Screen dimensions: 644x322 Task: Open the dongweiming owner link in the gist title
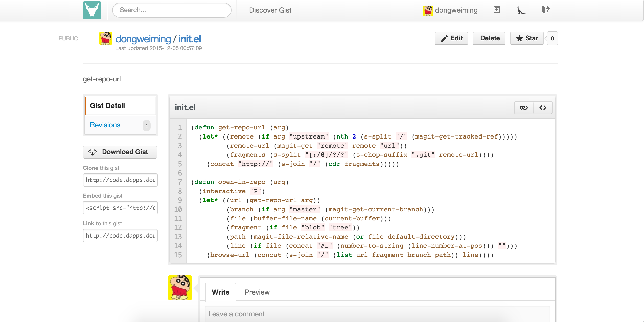(x=143, y=39)
